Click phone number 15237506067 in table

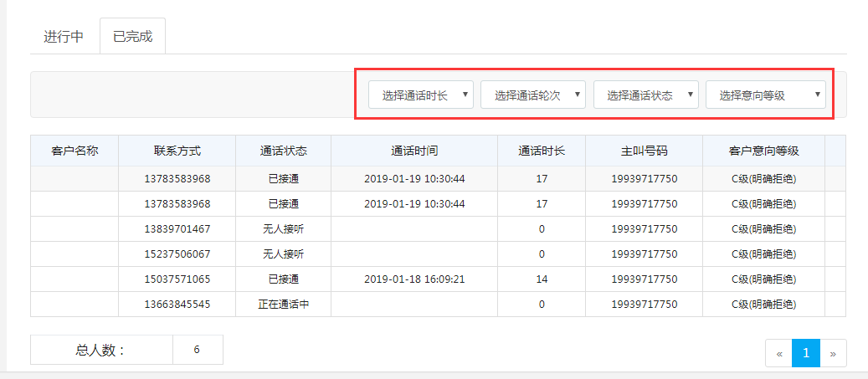[x=177, y=254]
